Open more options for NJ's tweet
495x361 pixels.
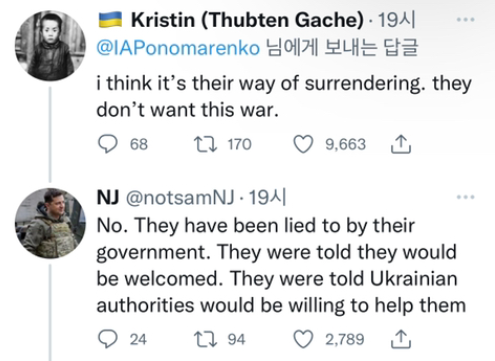pos(465,197)
